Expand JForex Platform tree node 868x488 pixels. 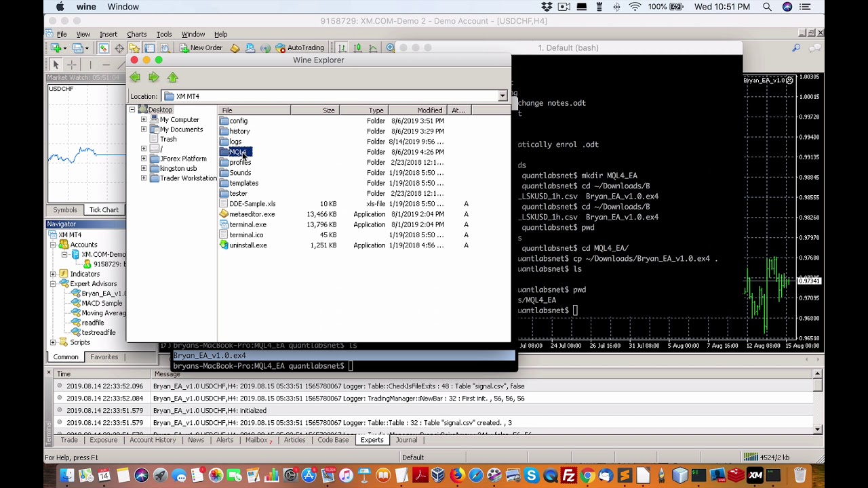point(144,159)
